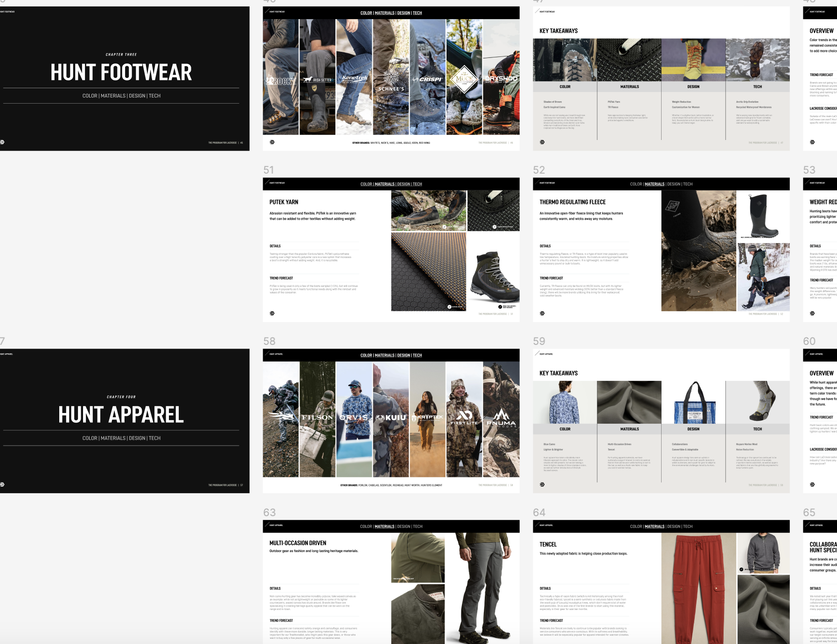
Task: Click OTHER BRANDS line listing White's, Nick's
Action: pos(391,143)
